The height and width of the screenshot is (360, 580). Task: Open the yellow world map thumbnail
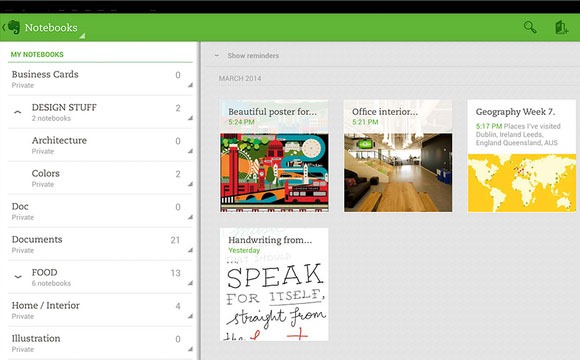(522, 183)
